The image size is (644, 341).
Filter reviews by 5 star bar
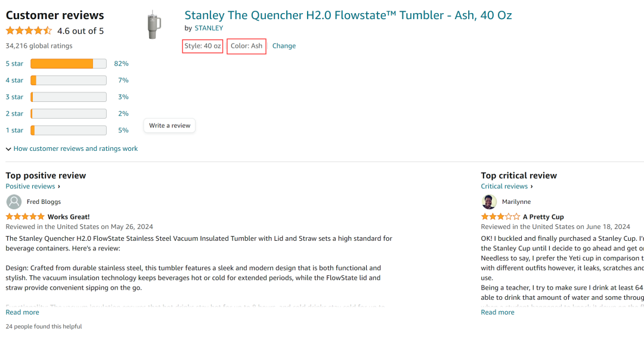click(x=68, y=64)
